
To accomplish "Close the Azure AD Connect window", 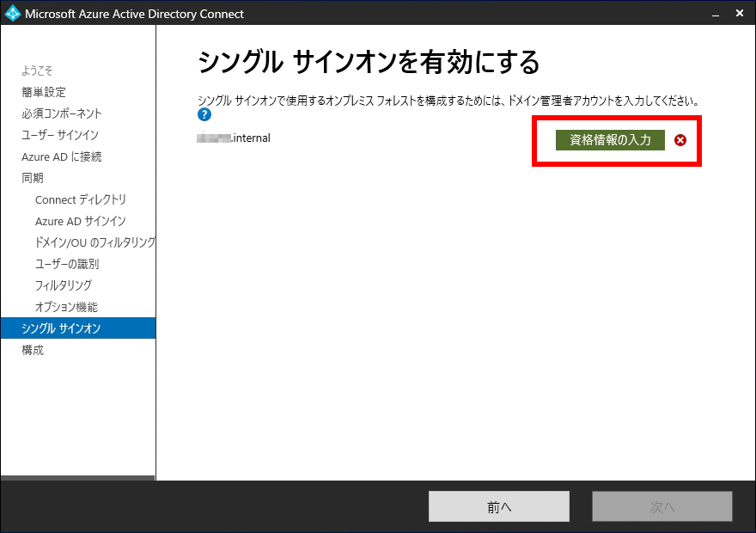I will (740, 14).
